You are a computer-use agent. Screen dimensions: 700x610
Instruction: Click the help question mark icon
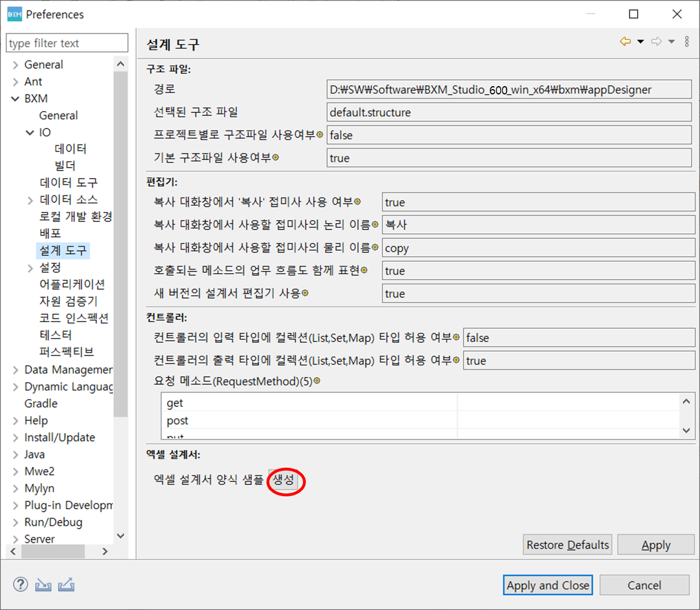pos(21,584)
